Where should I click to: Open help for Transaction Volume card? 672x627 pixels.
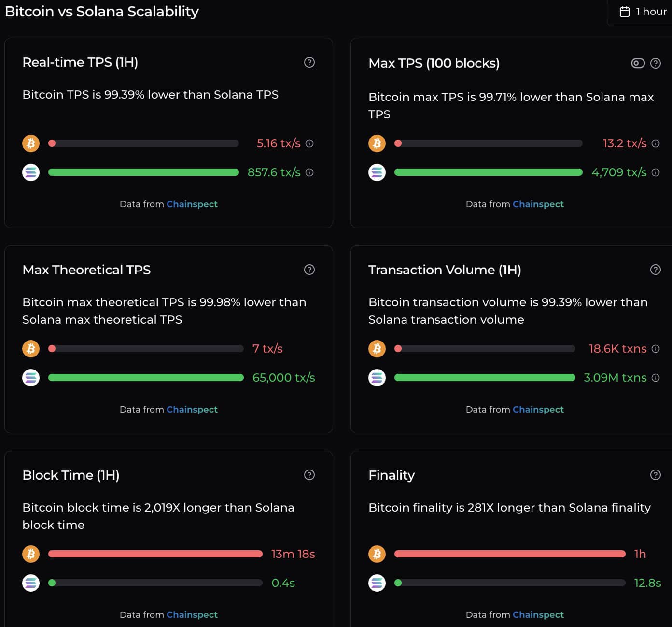coord(655,270)
